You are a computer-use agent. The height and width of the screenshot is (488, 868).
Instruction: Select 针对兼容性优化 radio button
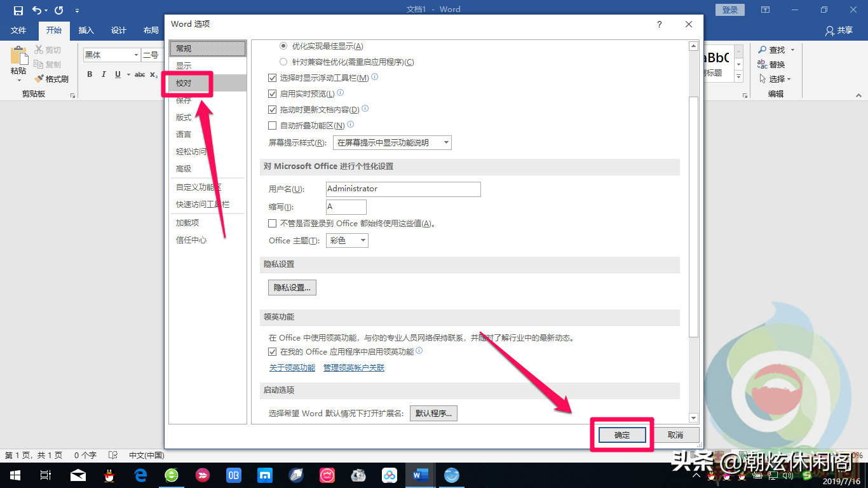click(x=283, y=62)
